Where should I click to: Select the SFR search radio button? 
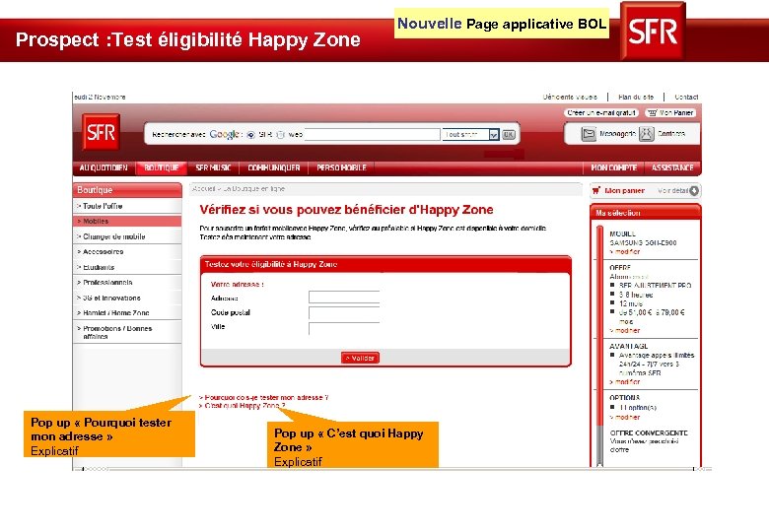click(x=250, y=135)
